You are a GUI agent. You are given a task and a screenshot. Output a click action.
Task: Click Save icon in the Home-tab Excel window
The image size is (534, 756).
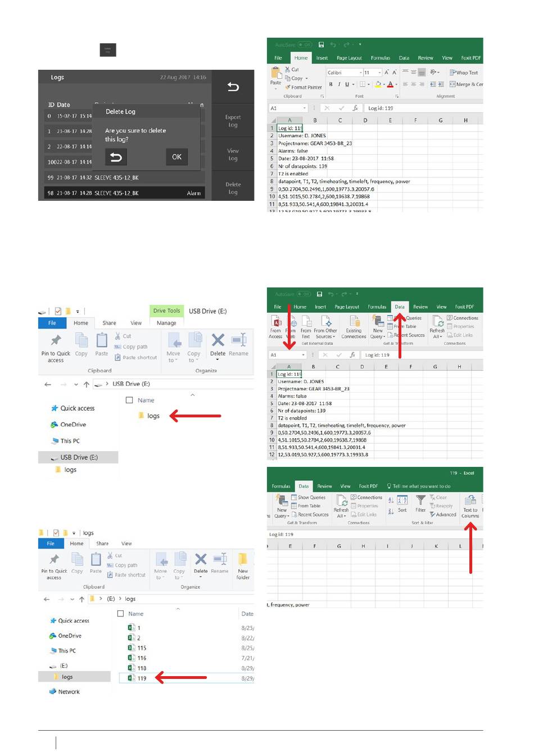tap(321, 44)
